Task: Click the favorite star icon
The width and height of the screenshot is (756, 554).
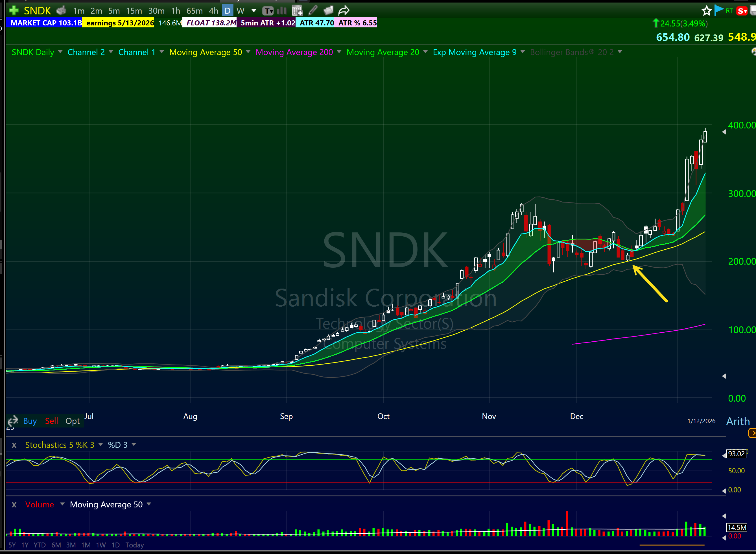Action: click(706, 11)
